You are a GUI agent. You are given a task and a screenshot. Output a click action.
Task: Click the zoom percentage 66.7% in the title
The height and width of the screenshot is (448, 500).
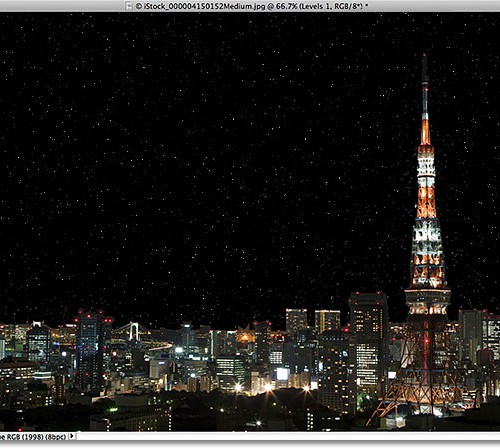point(286,6)
